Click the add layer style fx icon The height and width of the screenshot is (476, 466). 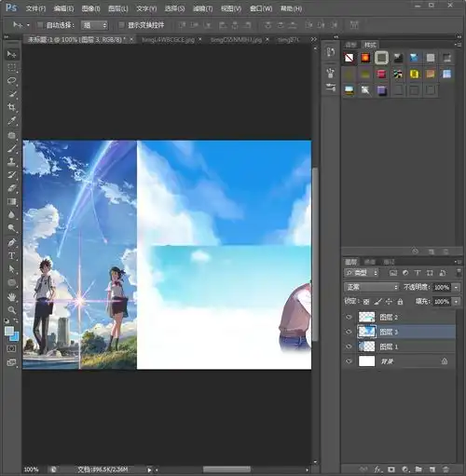(377, 469)
